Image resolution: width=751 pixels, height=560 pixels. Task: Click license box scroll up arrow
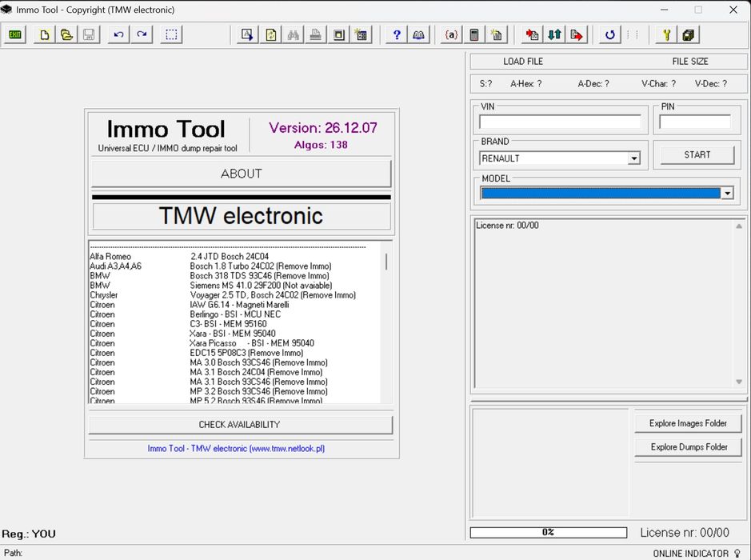[x=738, y=226]
